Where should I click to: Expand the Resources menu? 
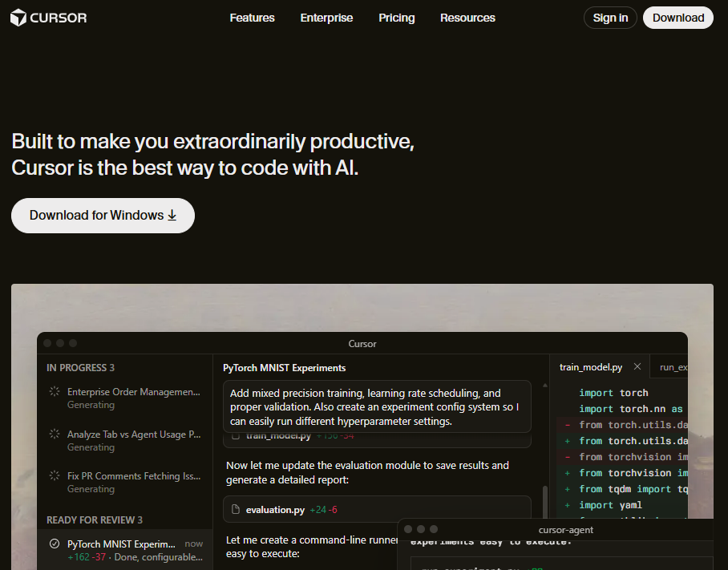pos(467,18)
